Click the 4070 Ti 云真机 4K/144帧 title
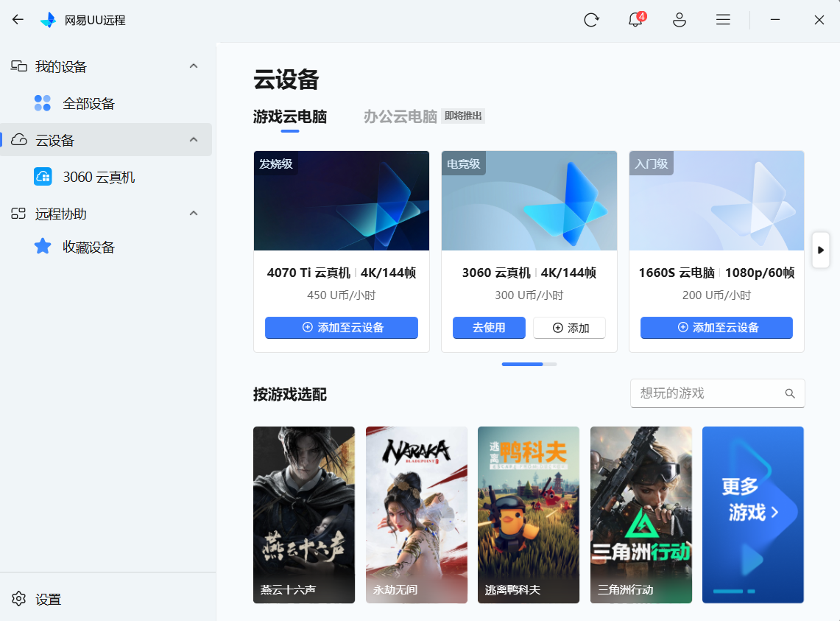840x621 pixels. pyautogui.click(x=342, y=273)
